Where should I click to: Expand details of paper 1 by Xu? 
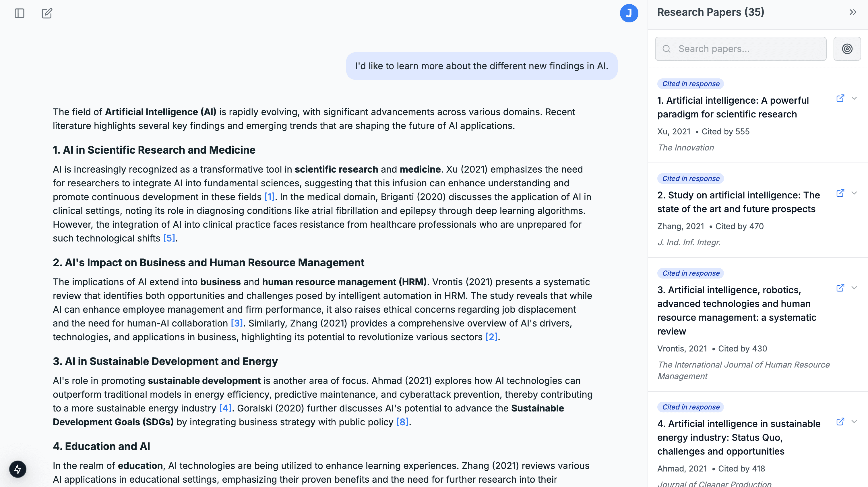click(x=855, y=98)
